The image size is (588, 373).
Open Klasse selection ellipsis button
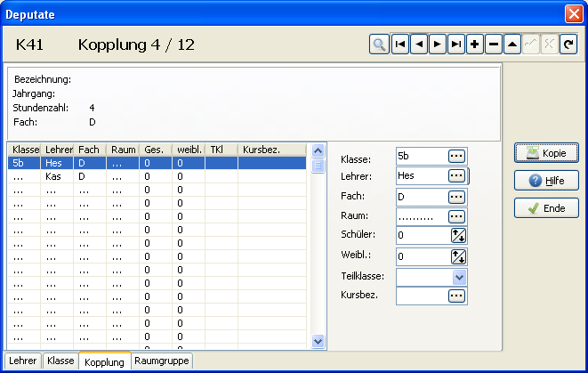coord(457,157)
